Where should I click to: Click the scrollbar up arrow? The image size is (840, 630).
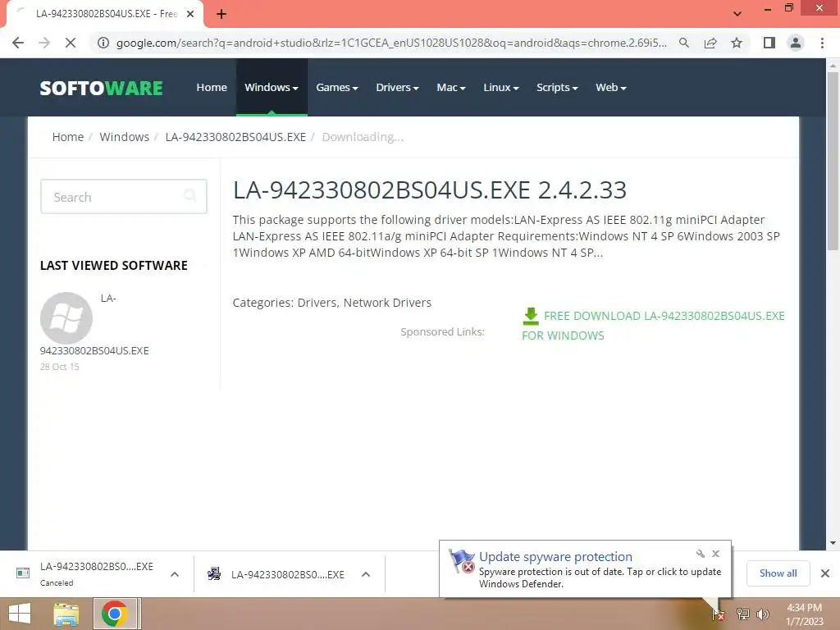coord(833,66)
